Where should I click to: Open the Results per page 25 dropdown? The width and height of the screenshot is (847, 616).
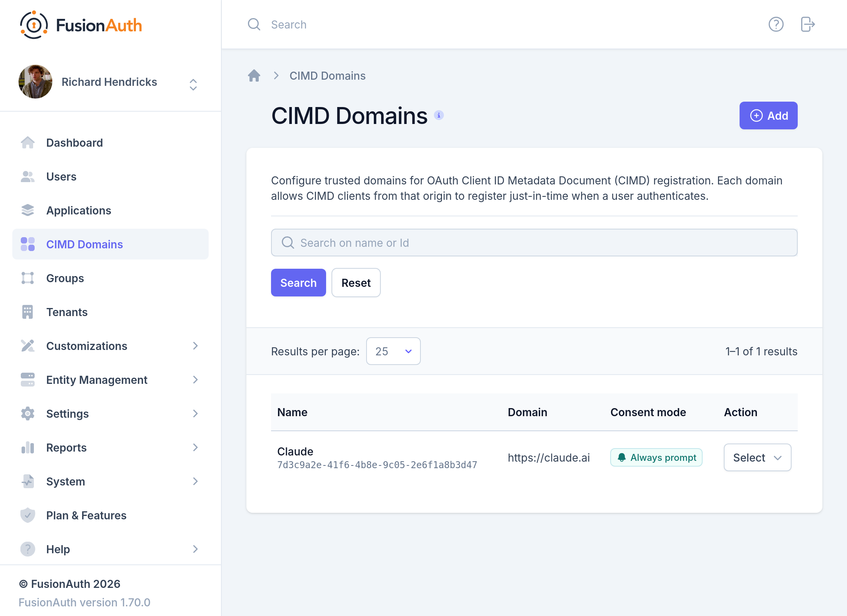[x=393, y=351]
